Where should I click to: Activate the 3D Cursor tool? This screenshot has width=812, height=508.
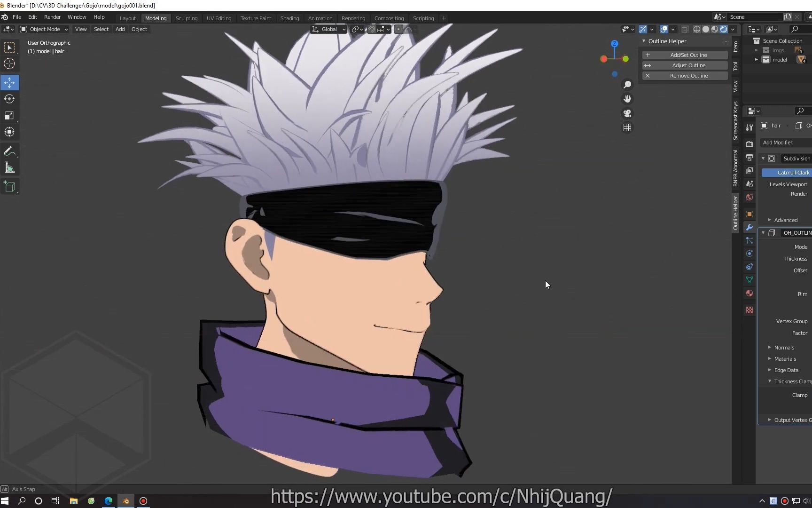9,63
